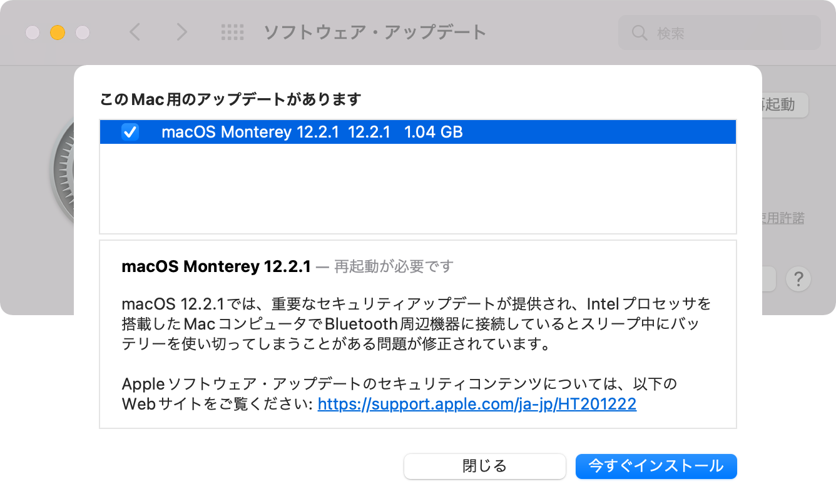The width and height of the screenshot is (836, 504).
Task: Click the Software Update gear icon
Action: [x=61, y=169]
